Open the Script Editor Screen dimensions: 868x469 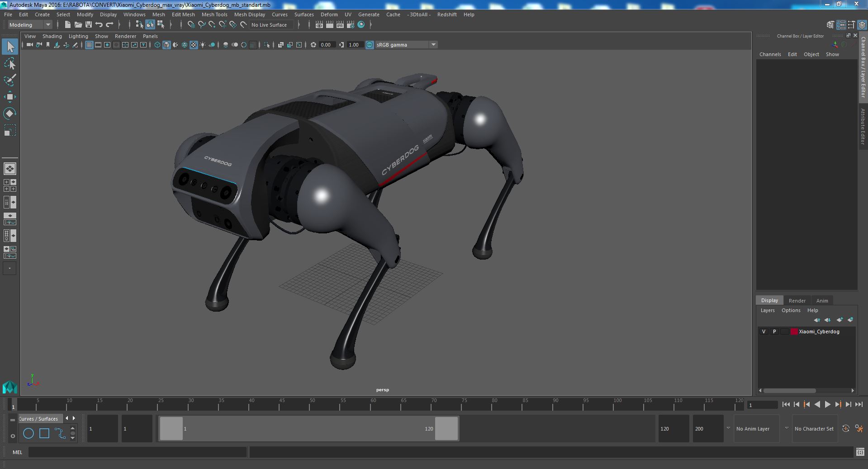coord(860,452)
